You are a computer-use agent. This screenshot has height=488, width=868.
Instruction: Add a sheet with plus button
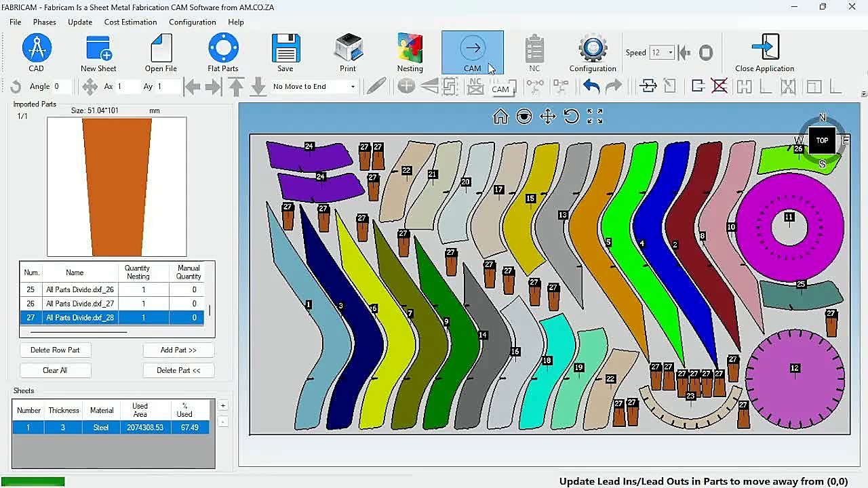coord(222,405)
